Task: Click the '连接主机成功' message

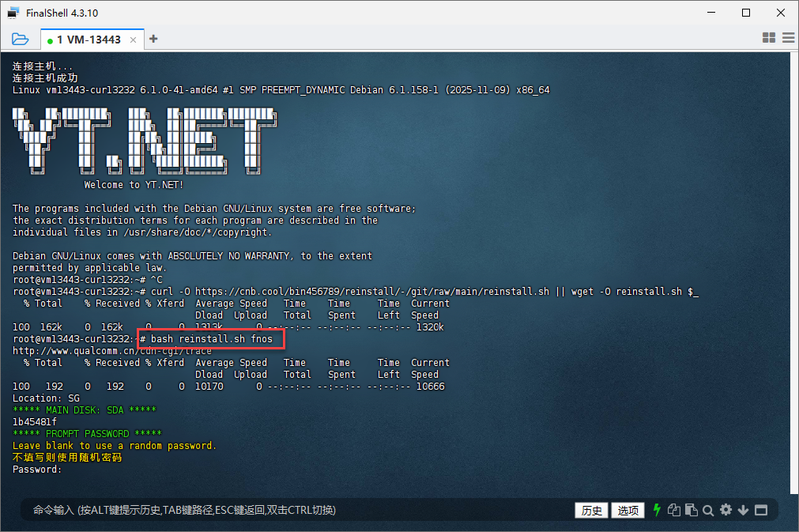Action: click(45, 78)
